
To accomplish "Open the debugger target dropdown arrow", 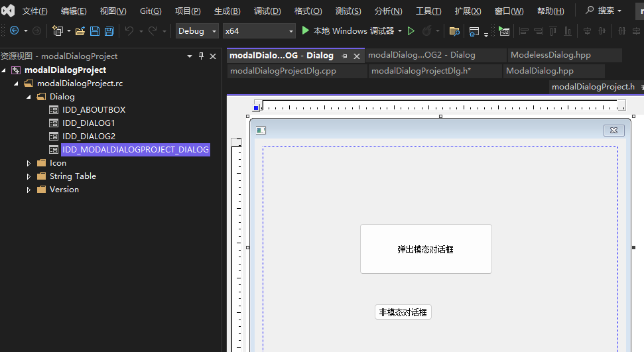I will (x=400, y=30).
